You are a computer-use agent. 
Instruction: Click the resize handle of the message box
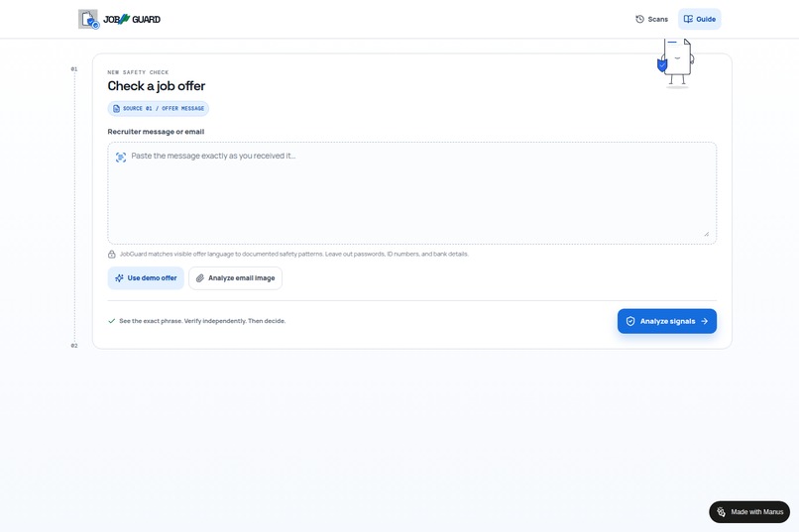click(x=706, y=234)
